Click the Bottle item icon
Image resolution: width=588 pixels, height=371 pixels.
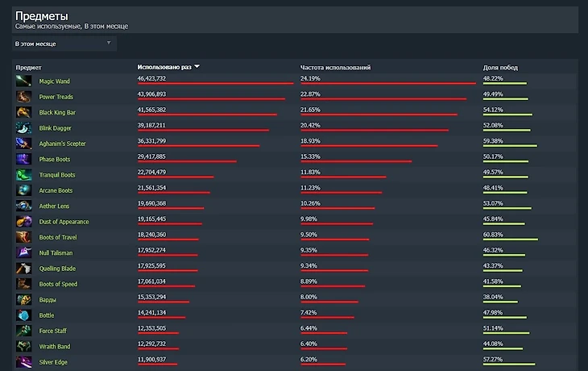coord(23,315)
